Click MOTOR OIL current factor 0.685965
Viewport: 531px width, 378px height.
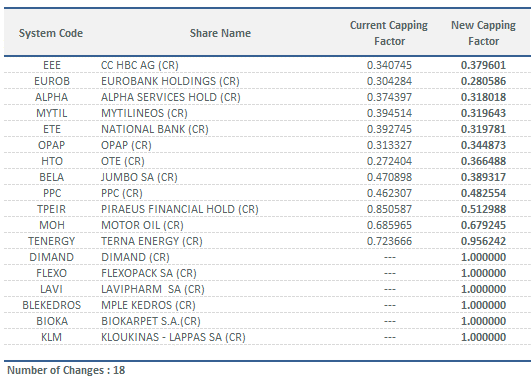point(389,225)
